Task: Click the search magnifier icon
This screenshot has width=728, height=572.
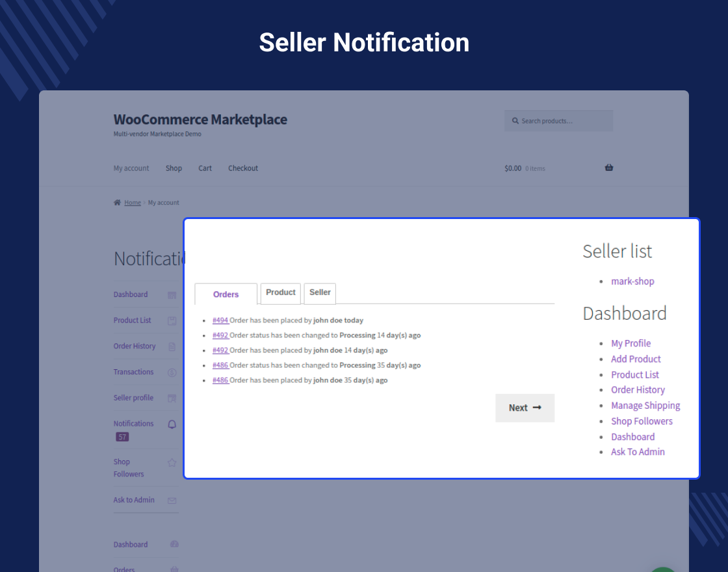Action: coord(514,120)
